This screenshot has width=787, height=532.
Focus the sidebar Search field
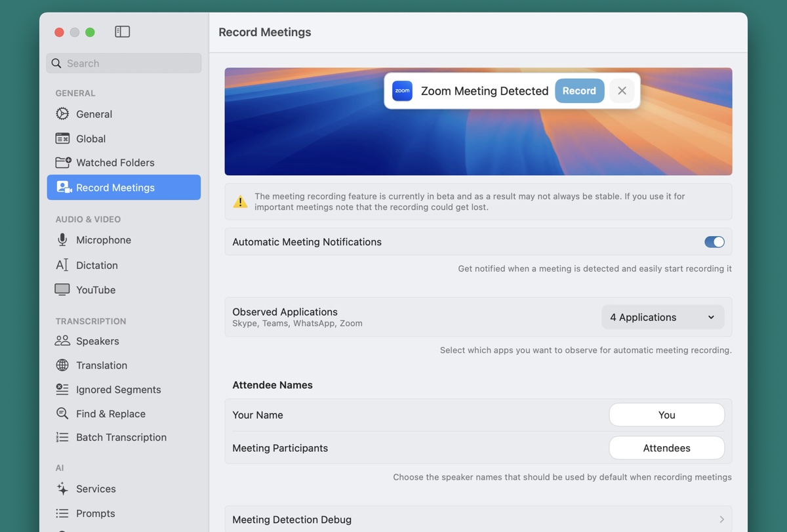[124, 64]
